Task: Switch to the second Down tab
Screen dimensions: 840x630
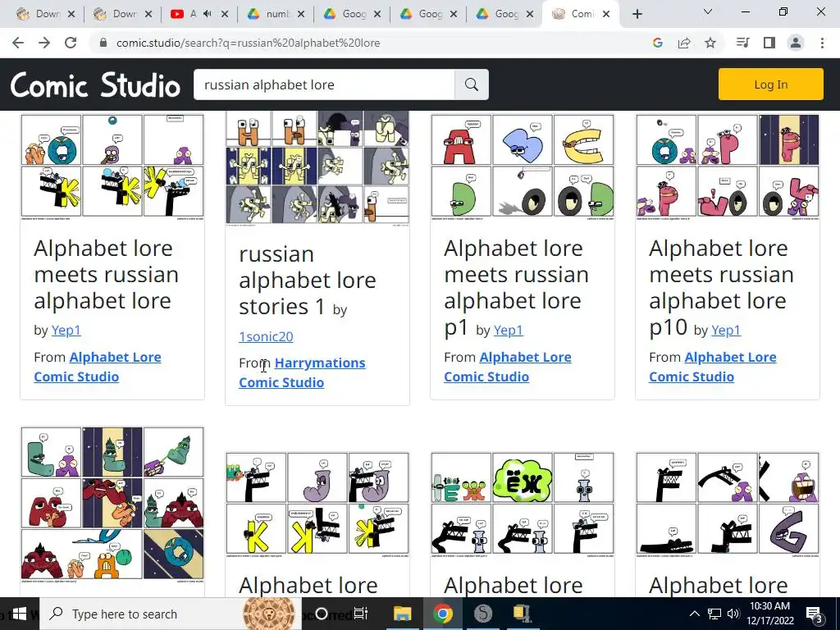Action: (123, 15)
